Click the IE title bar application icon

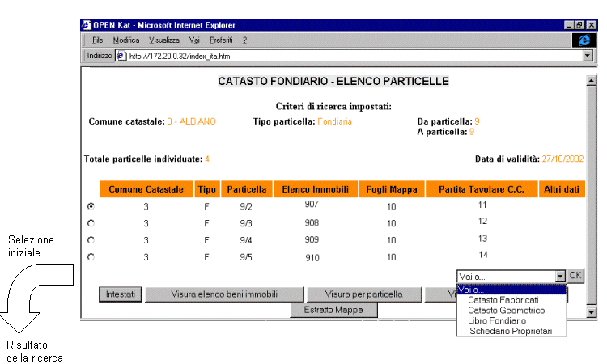click(x=87, y=25)
